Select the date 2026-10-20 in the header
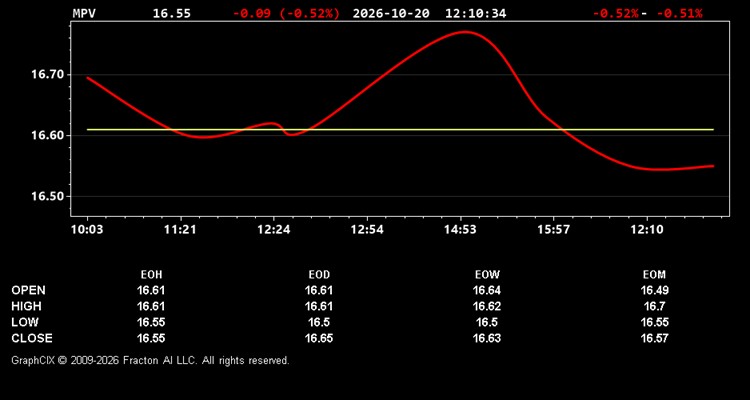750x400 pixels. coord(391,13)
